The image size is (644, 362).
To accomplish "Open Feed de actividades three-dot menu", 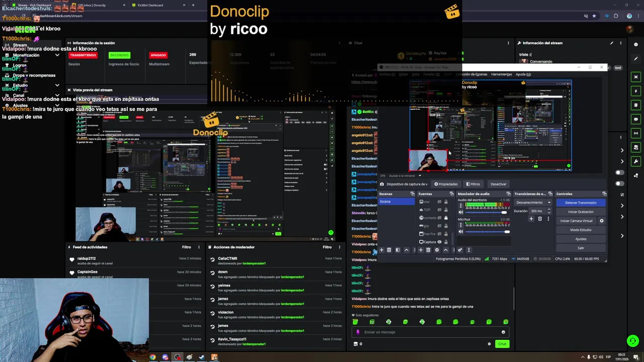I will coord(199,247).
